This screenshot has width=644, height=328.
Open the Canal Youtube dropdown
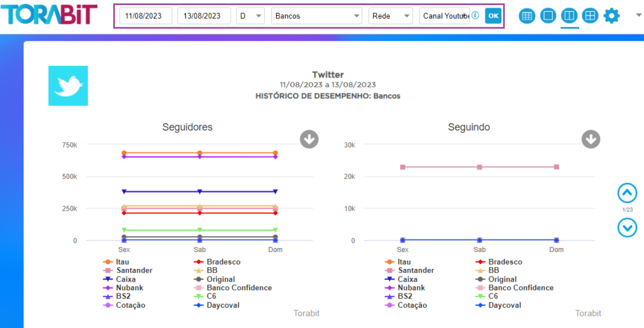point(445,16)
